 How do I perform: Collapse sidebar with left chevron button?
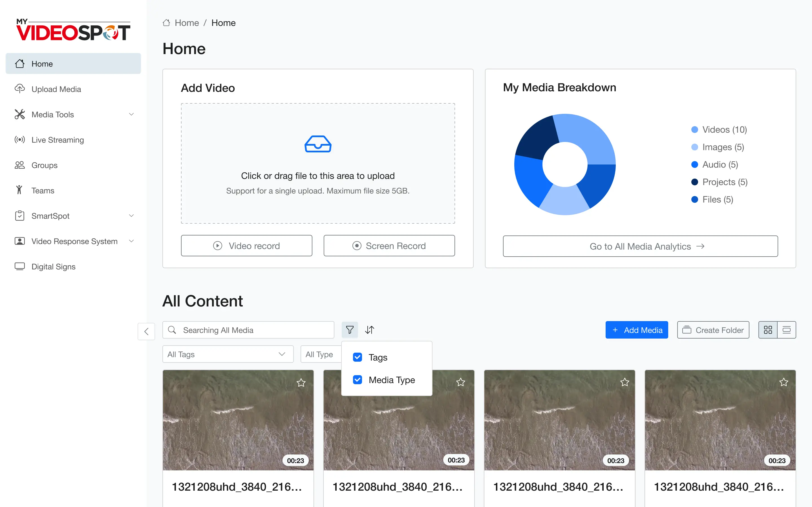pos(146,331)
